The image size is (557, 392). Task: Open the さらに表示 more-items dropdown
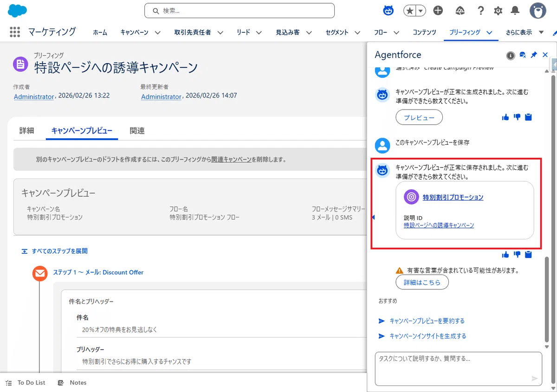pos(525,32)
